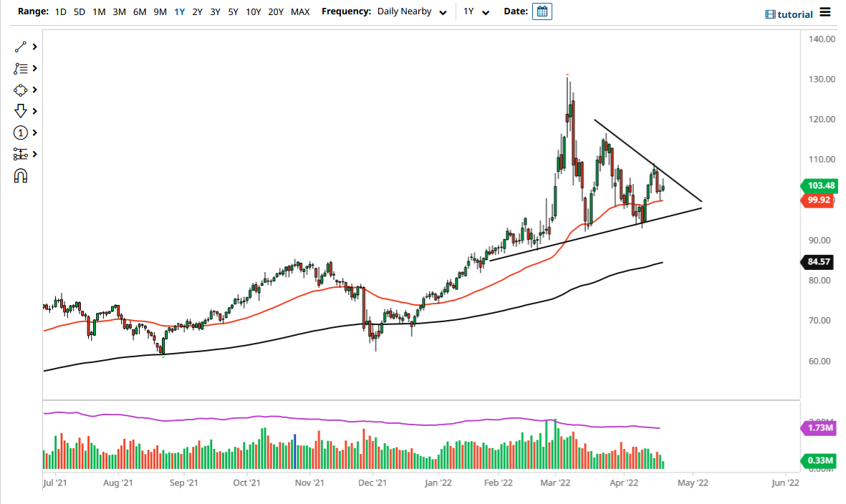Select the MAX range option
Image resolution: width=846 pixels, height=504 pixels.
[x=300, y=11]
